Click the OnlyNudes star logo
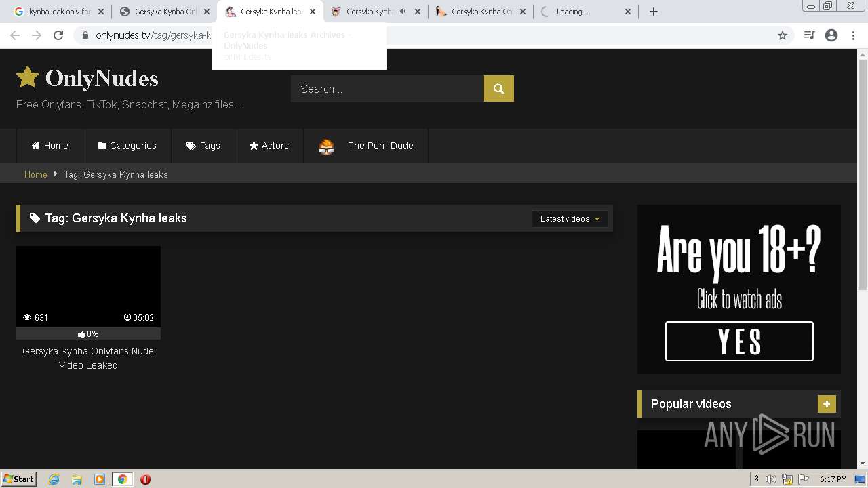This screenshot has width=868, height=488. coord(28,77)
